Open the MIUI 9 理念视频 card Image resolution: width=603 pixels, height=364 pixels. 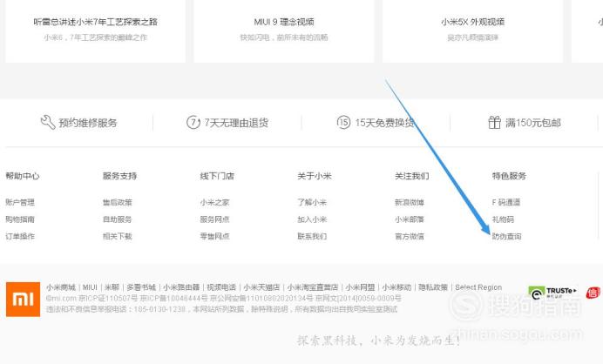coord(284,30)
